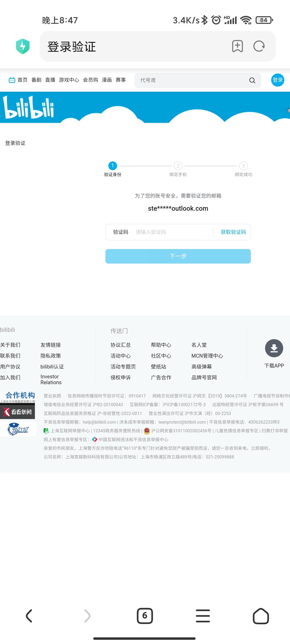Screen dimensions: 290x644
Task: Open the 儿童色情信息举报专区 link
Action: (236, 431)
